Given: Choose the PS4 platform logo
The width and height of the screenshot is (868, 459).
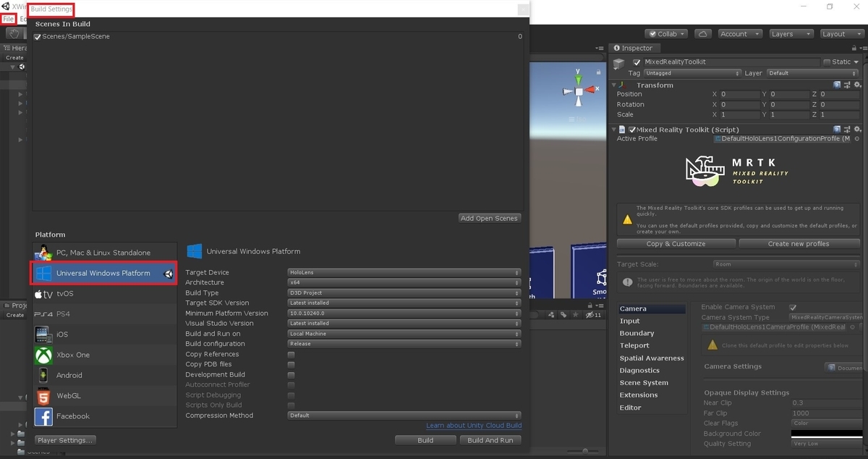Looking at the screenshot, I should click(43, 314).
